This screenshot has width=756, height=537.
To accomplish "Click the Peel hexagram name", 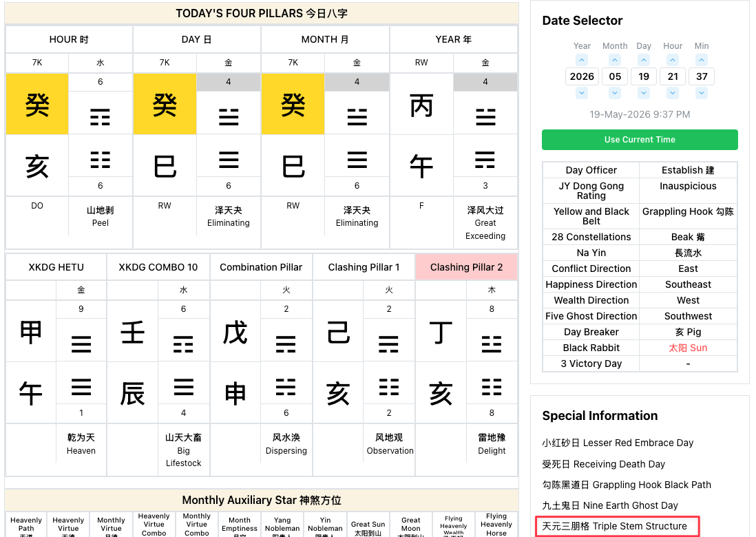I will [x=101, y=222].
